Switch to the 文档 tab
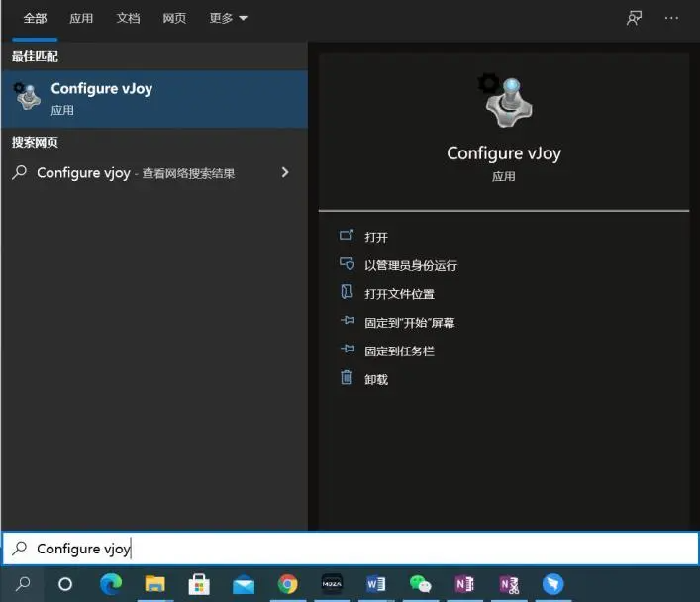 tap(128, 18)
